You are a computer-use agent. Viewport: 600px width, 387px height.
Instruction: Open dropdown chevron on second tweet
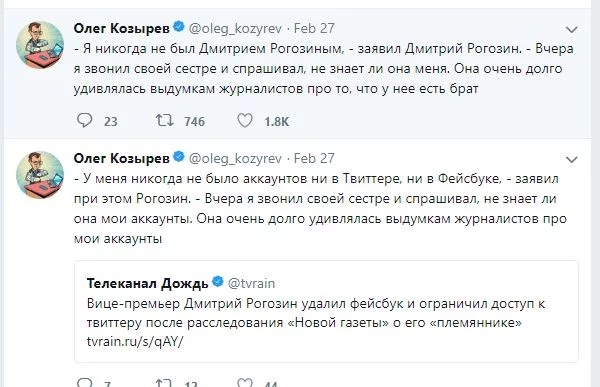571,160
